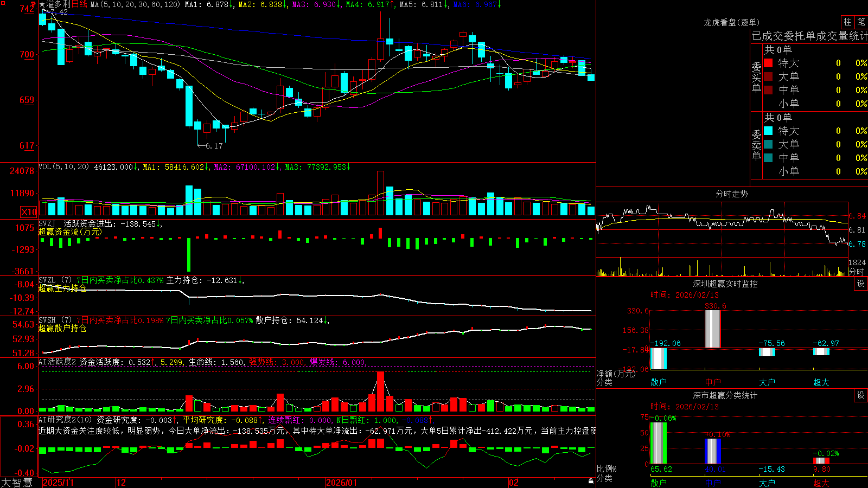
Task: Click the red 特大 buy-order color swatch
Action: (x=768, y=63)
